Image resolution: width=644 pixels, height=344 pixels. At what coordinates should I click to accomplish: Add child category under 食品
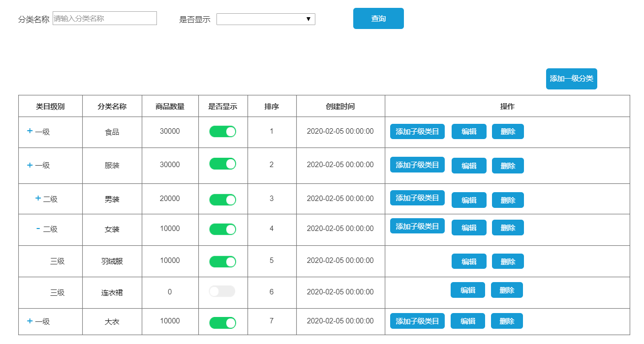(x=417, y=132)
